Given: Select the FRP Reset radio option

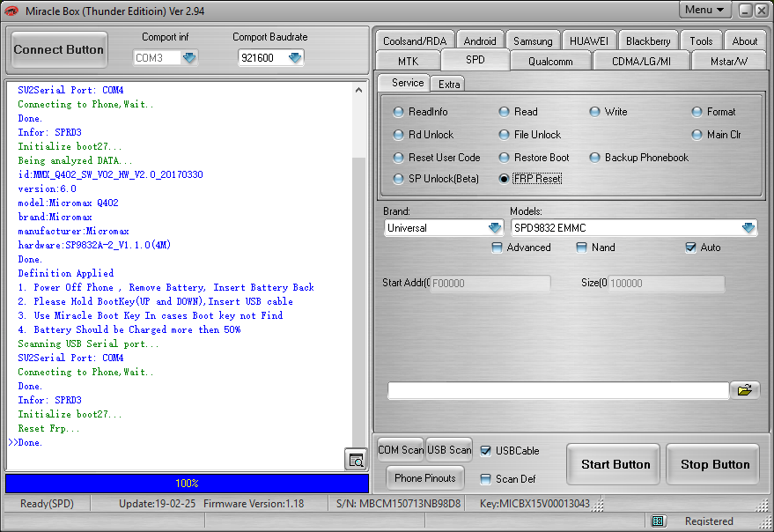Looking at the screenshot, I should (x=530, y=179).
